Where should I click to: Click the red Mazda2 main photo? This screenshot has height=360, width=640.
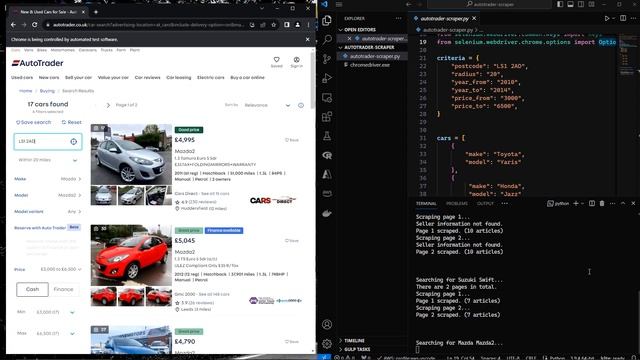click(x=131, y=255)
